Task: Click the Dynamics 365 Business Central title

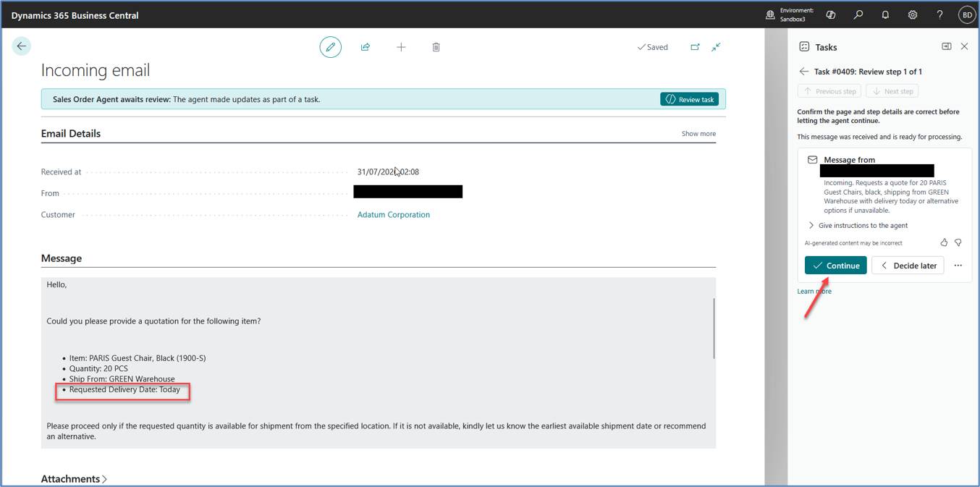Action: pos(75,15)
